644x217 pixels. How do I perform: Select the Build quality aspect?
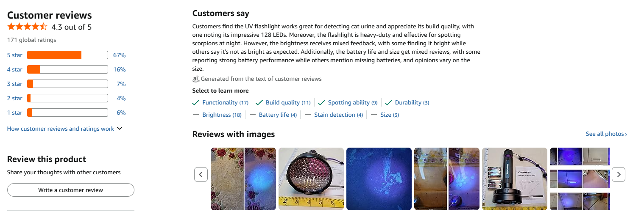pos(284,102)
